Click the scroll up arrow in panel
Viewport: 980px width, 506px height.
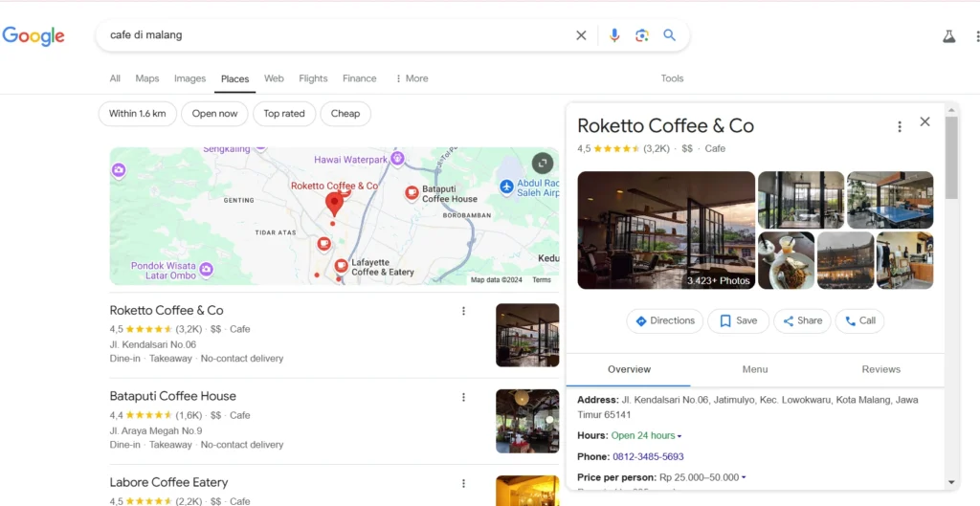[951, 110]
